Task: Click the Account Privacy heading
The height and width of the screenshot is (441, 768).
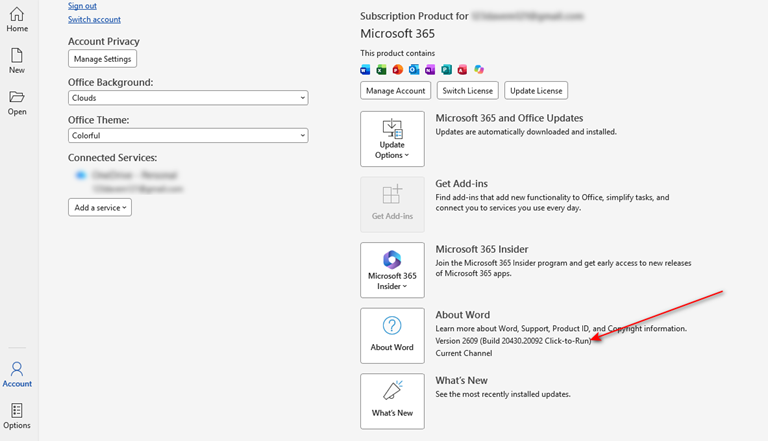Action: 104,42
